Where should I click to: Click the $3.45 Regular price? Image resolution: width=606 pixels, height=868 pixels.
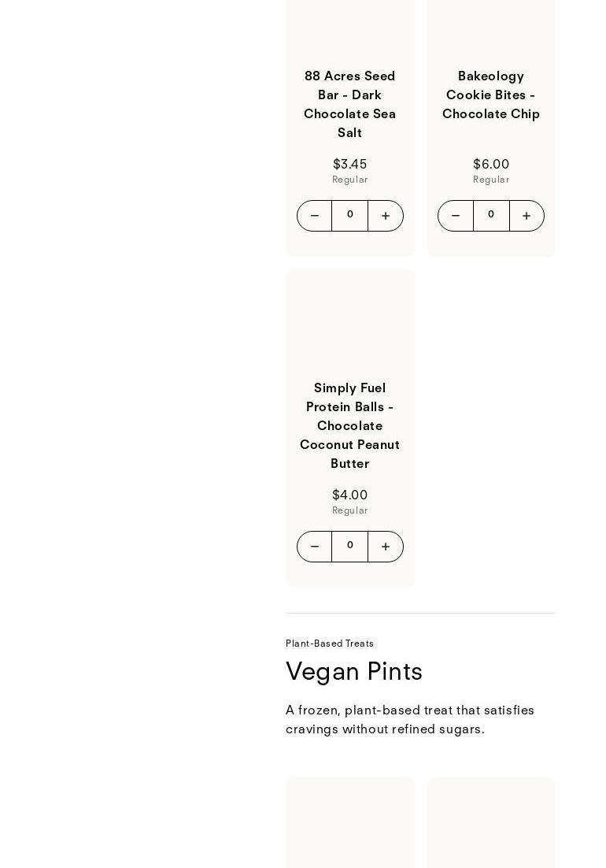click(x=350, y=170)
